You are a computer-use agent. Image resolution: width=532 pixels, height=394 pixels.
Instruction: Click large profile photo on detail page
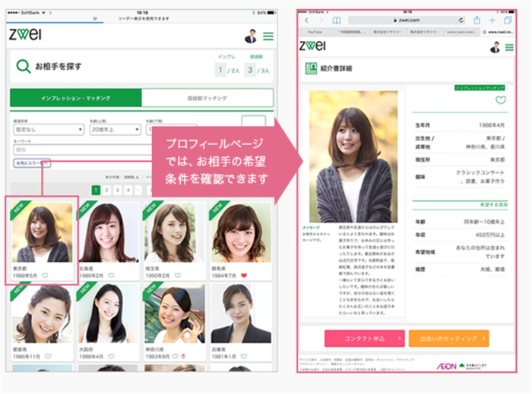click(353, 156)
